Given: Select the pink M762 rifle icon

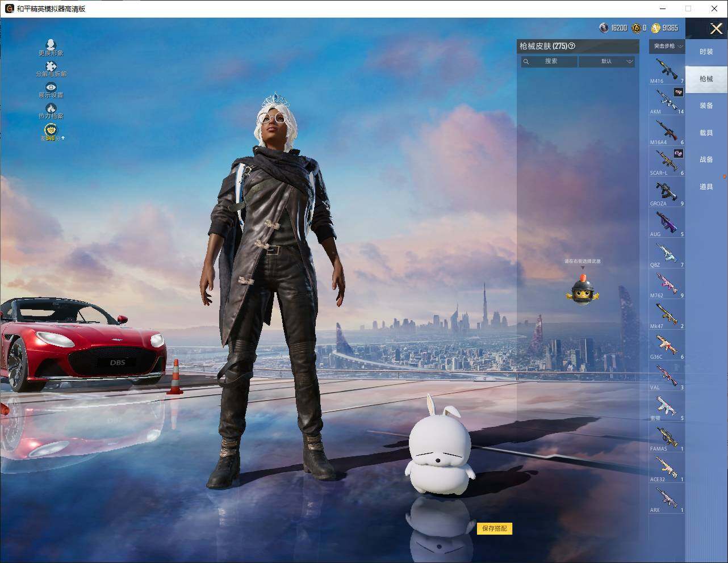Looking at the screenshot, I should click(667, 284).
